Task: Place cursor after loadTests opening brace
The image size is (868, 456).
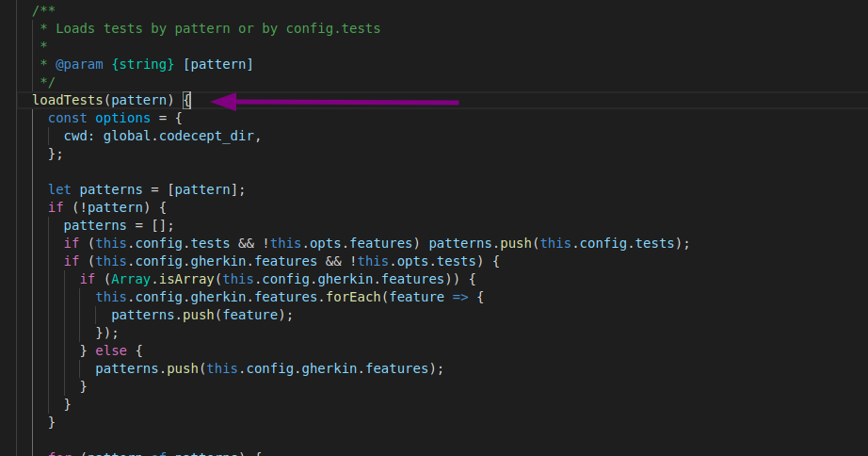Action: coord(192,100)
